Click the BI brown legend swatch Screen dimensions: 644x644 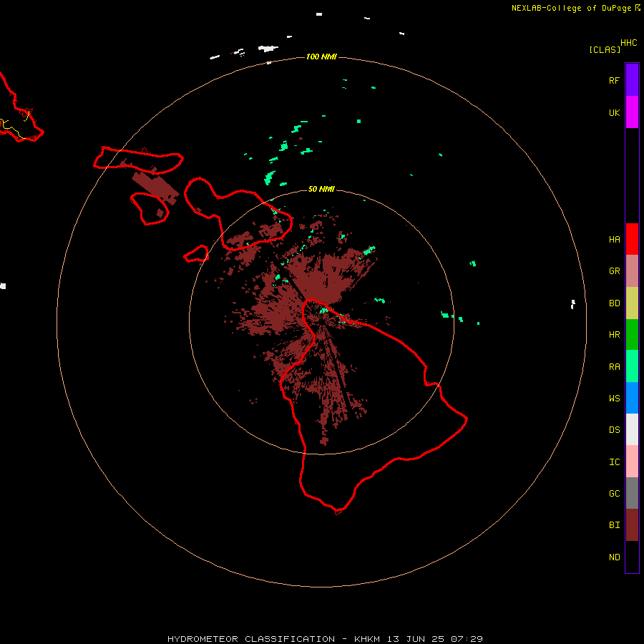[x=632, y=525]
